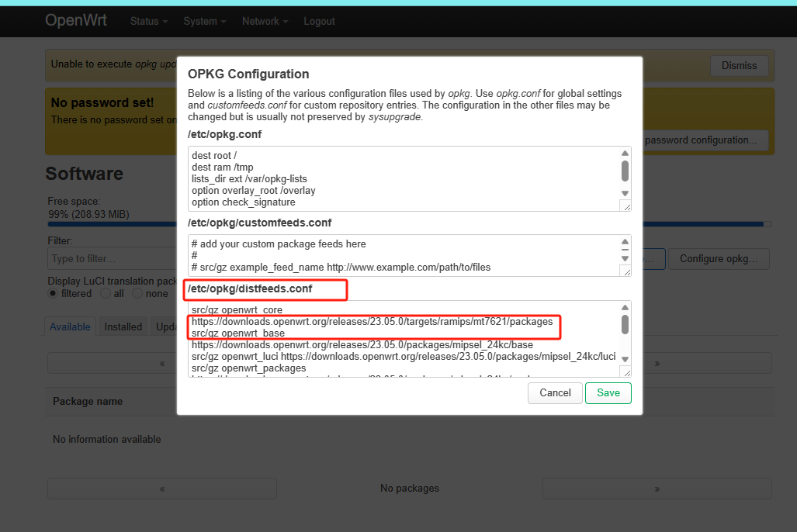Save the OPKG configuration

[608, 392]
